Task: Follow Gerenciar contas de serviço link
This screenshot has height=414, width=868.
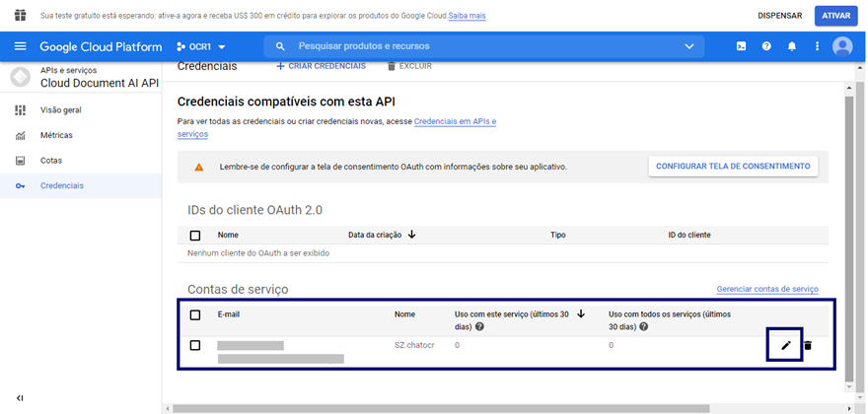Action: 767,289
